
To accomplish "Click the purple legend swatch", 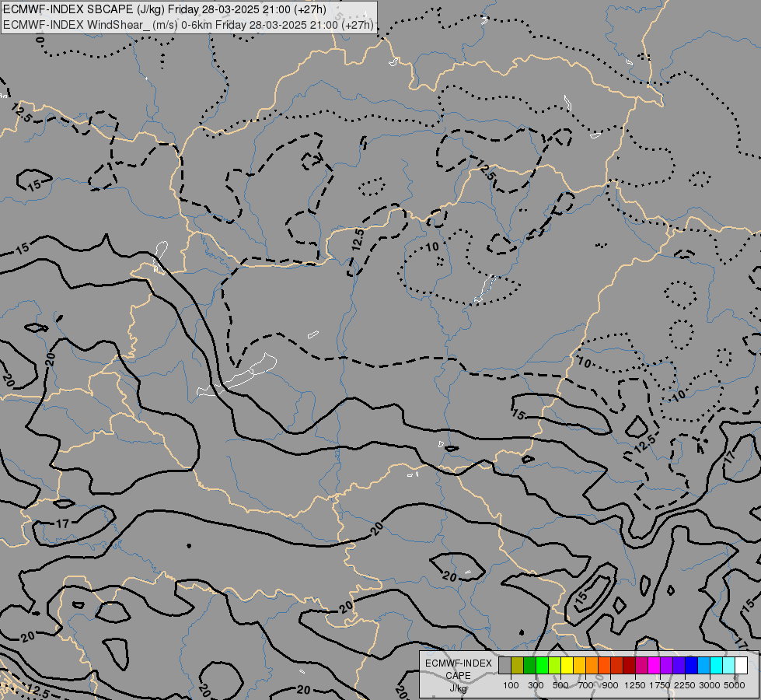I will coord(667,666).
